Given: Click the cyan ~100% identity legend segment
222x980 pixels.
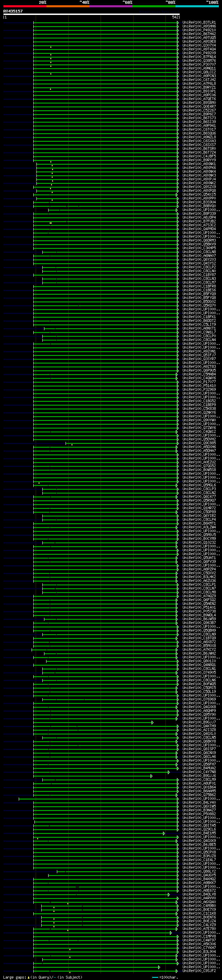Looking at the screenshot, I should pyautogui.click(x=197, y=6).
